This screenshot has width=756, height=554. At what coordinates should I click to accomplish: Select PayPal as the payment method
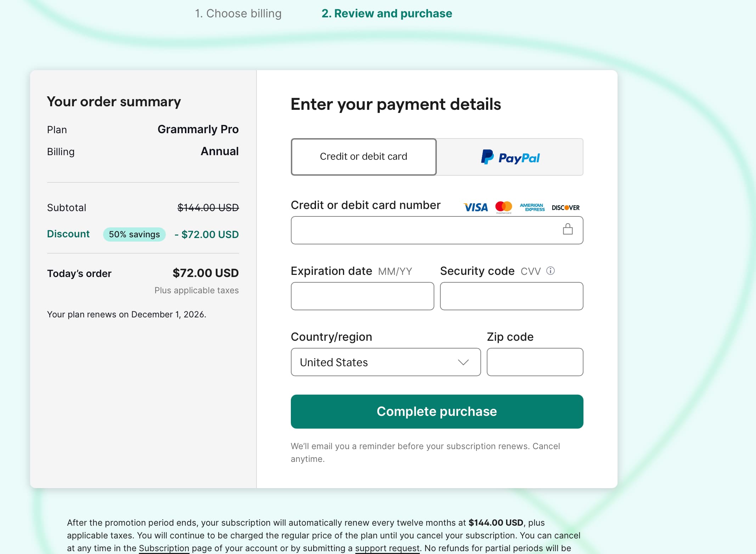(x=510, y=157)
